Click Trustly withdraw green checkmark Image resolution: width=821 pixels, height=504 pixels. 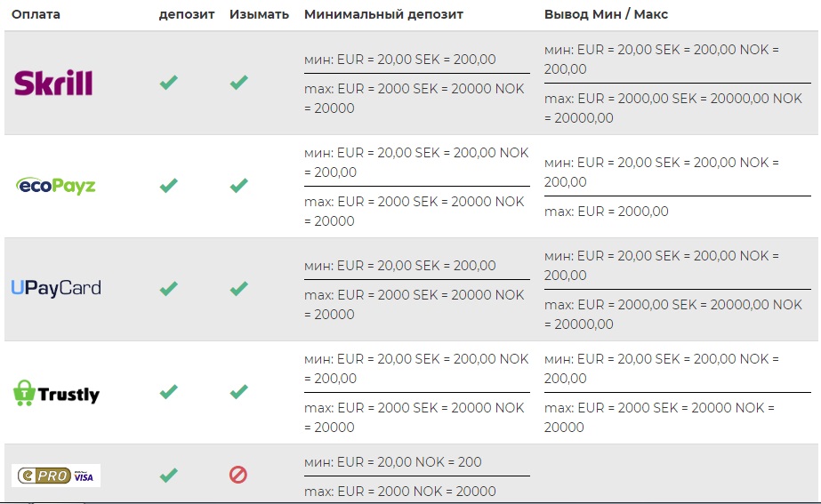tap(238, 392)
